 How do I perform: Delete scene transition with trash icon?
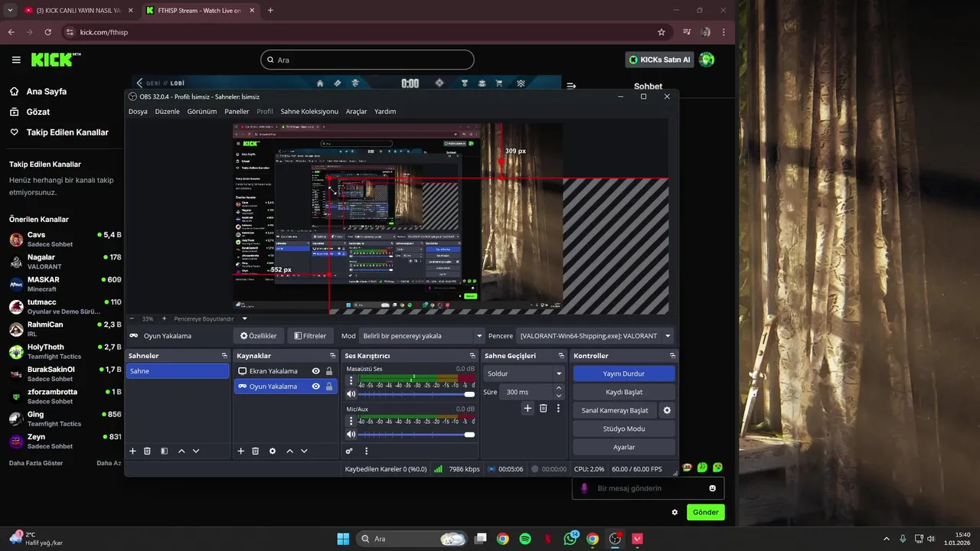pyautogui.click(x=543, y=409)
